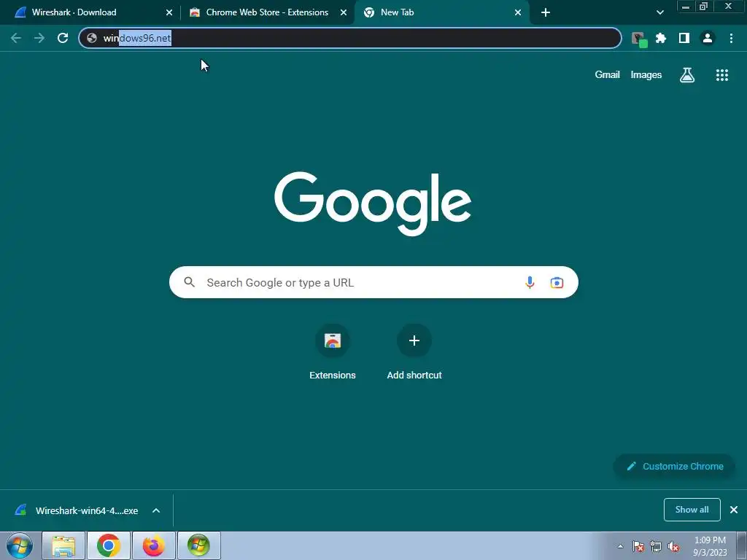Click the site info globe icon in address bar
This screenshot has width=747, height=560.
coord(92,38)
